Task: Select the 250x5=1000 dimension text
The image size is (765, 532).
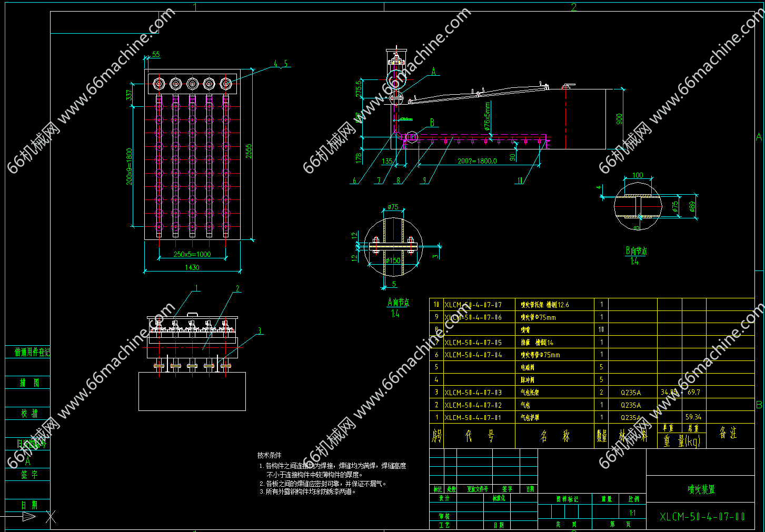Action: [192, 254]
